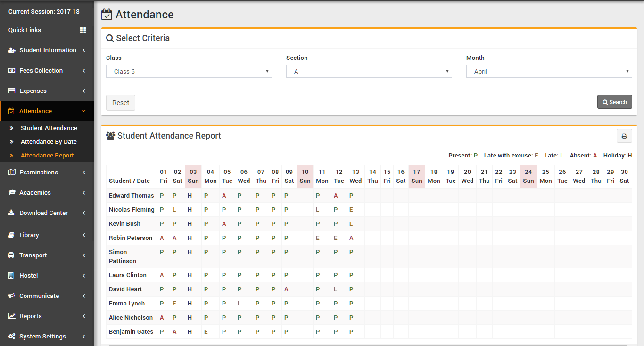Open the Class dropdown showing Class 6
This screenshot has width=644, height=346.
189,71
